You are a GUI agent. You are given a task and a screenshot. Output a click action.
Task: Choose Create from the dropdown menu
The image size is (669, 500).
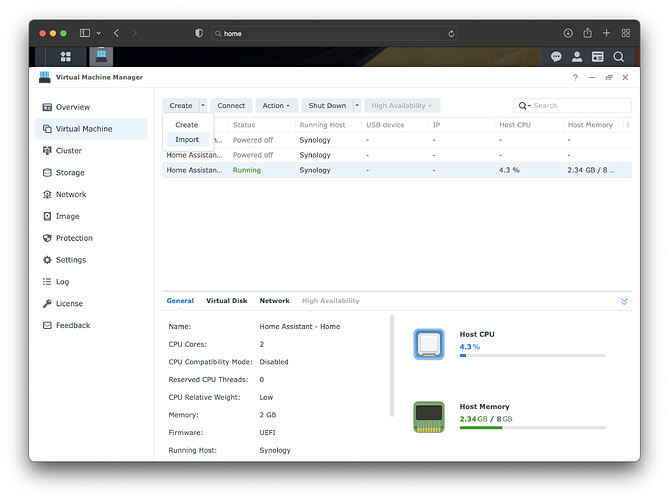(187, 125)
